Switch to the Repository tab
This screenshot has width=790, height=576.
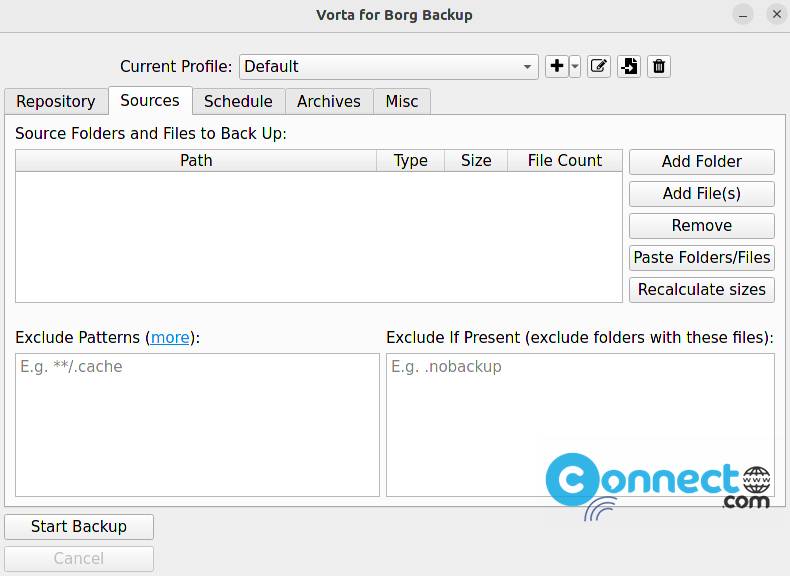56,101
